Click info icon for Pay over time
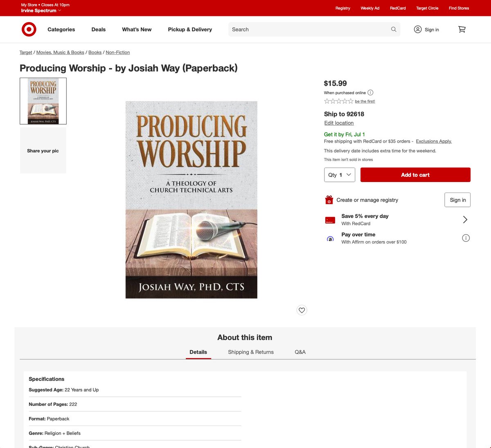Image resolution: width=491 pixels, height=448 pixels. pyautogui.click(x=466, y=238)
